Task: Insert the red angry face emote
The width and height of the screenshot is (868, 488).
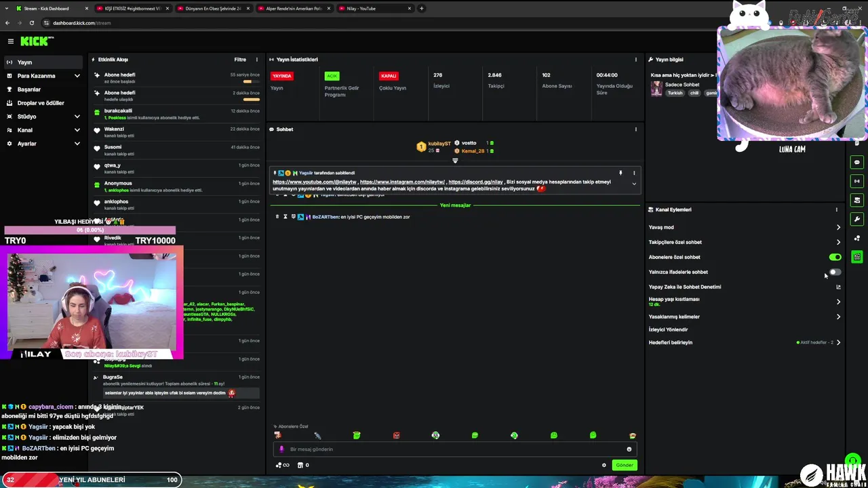Action: [x=397, y=435]
